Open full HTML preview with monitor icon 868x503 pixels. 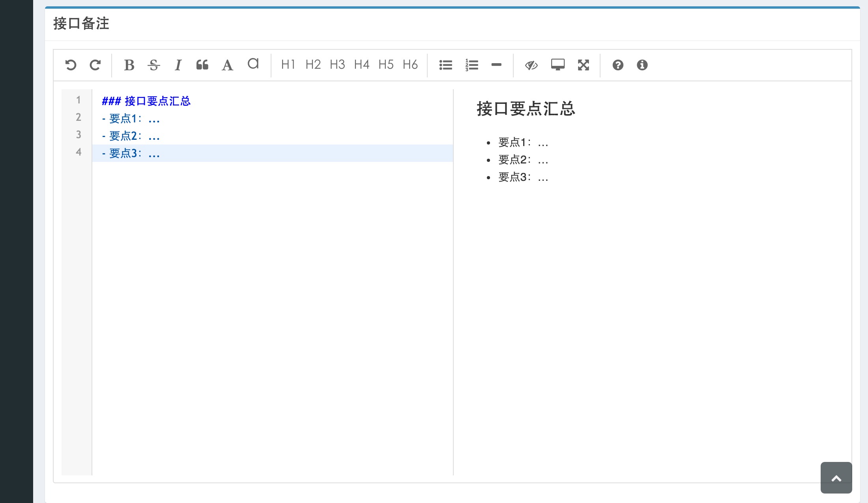pyautogui.click(x=557, y=65)
